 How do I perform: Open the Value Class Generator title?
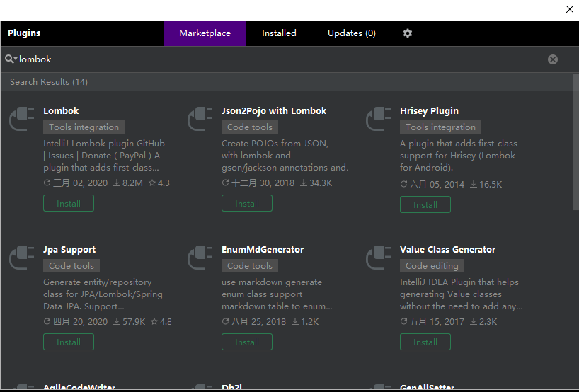click(x=447, y=250)
